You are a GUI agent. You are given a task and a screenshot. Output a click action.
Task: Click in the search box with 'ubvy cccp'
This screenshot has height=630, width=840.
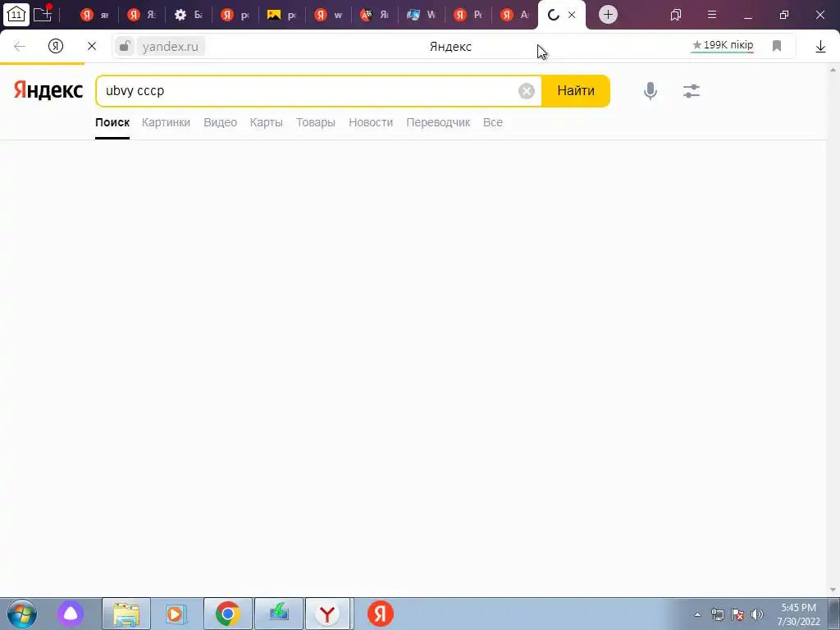point(308,91)
